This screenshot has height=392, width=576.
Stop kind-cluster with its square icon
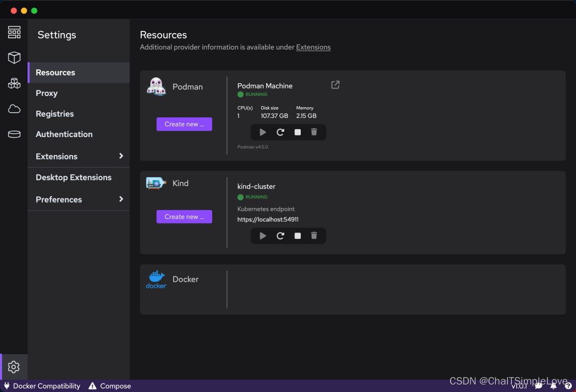tap(298, 236)
